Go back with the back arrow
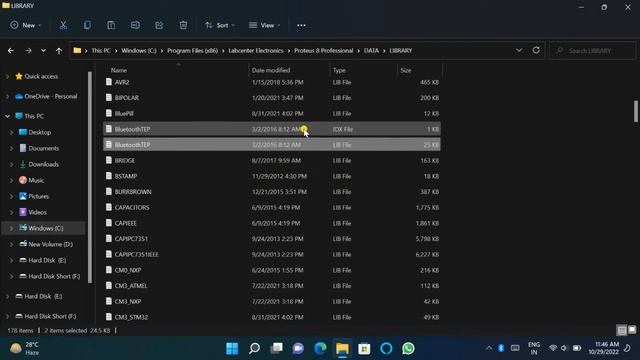This screenshot has width=640, height=360. [11, 51]
